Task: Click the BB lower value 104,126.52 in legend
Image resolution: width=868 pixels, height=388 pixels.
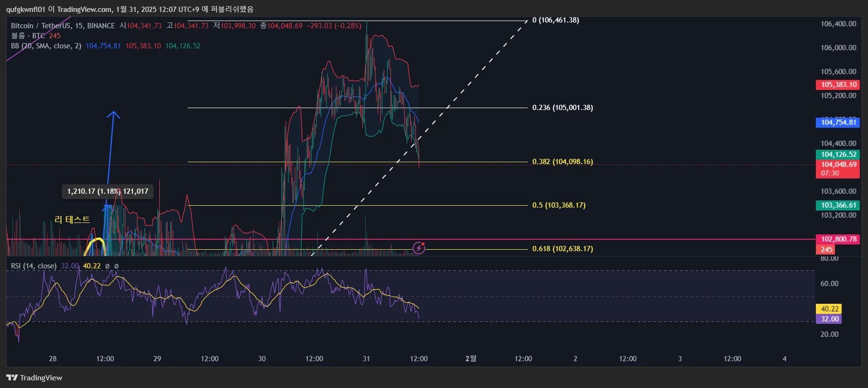Action: (x=183, y=46)
